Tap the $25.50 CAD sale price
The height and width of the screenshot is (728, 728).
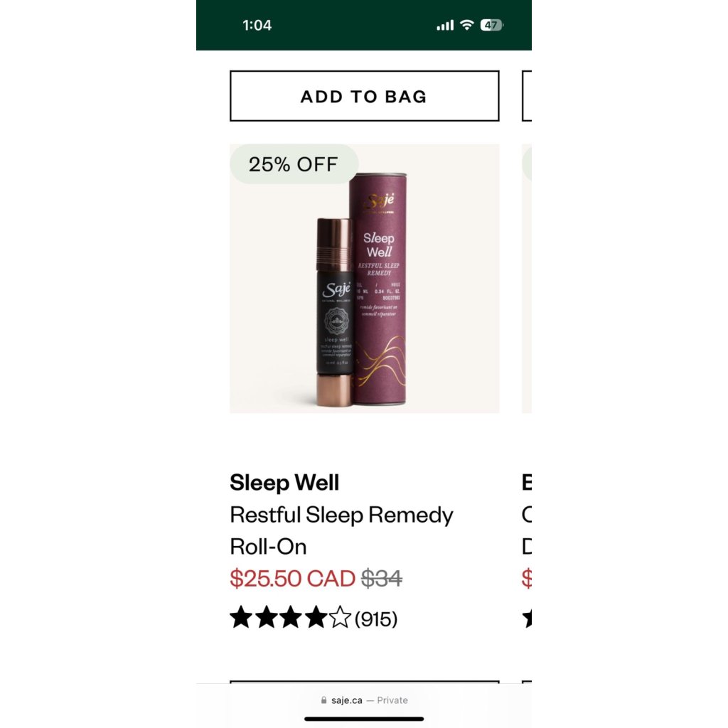point(292,579)
